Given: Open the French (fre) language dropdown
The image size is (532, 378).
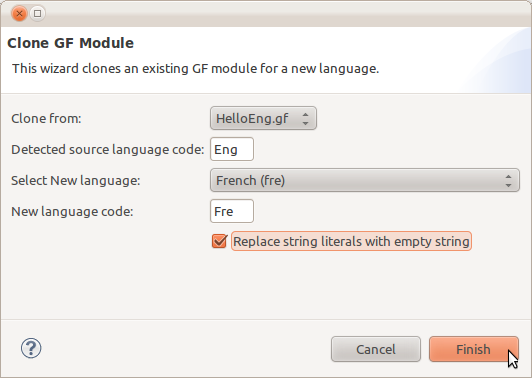Looking at the screenshot, I should tap(365, 180).
